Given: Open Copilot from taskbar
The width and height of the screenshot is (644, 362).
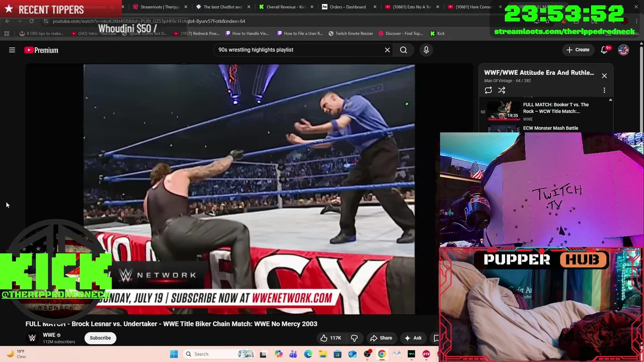Looking at the screenshot, I should pyautogui.click(x=279, y=354).
